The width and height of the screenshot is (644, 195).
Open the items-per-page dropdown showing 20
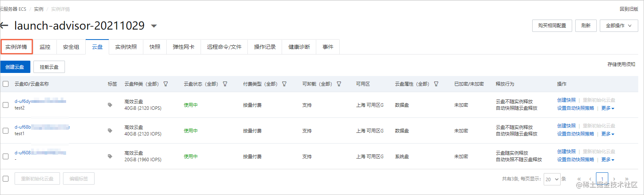click(x=552, y=179)
